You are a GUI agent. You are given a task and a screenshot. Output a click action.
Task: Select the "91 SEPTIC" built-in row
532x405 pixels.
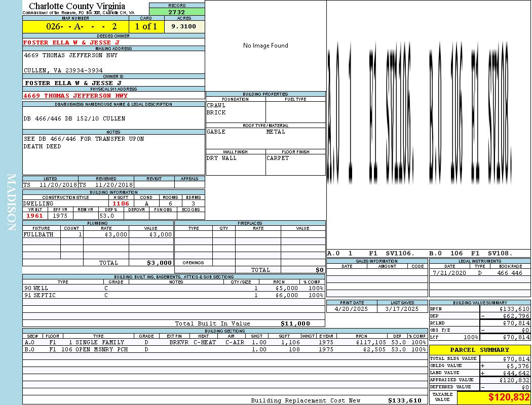click(x=174, y=296)
